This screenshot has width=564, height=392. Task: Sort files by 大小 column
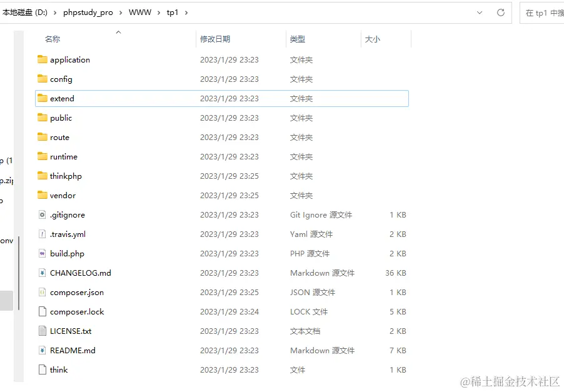click(373, 39)
